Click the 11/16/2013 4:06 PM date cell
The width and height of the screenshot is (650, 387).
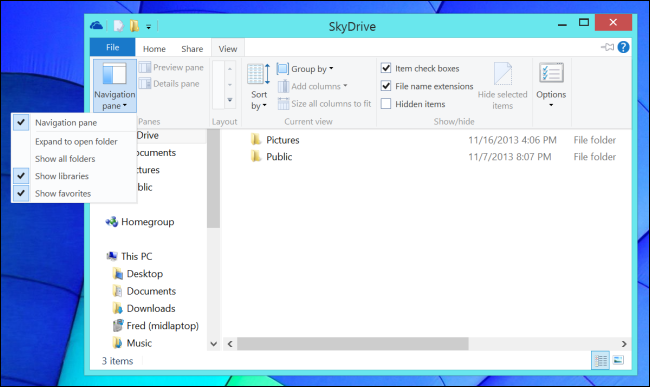[x=512, y=140]
